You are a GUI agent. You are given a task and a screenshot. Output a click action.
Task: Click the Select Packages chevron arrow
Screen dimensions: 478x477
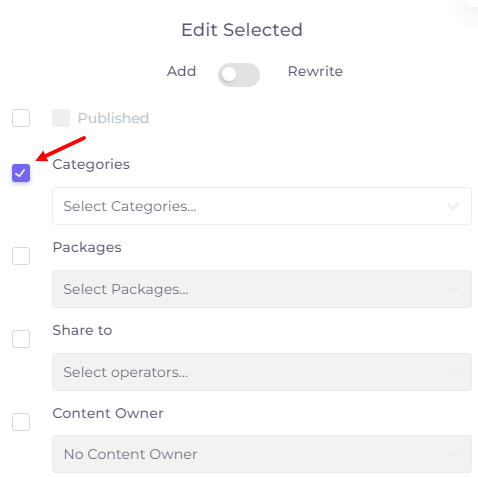click(x=453, y=289)
